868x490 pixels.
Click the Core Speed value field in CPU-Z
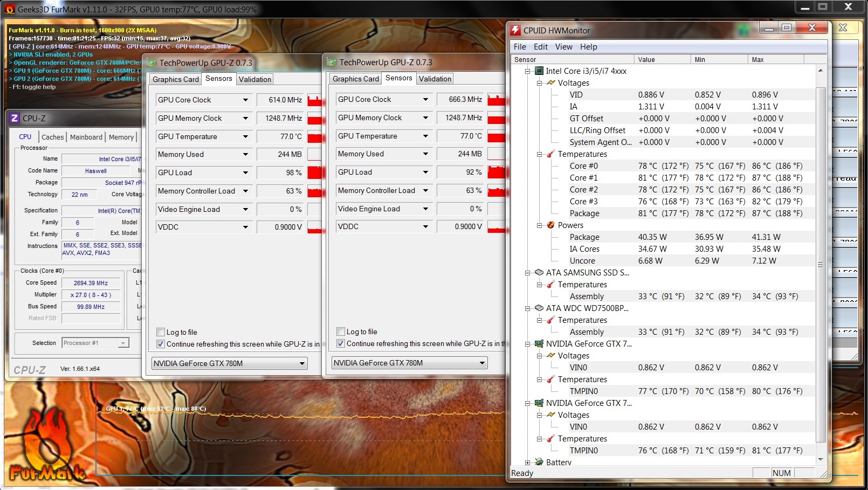(91, 283)
